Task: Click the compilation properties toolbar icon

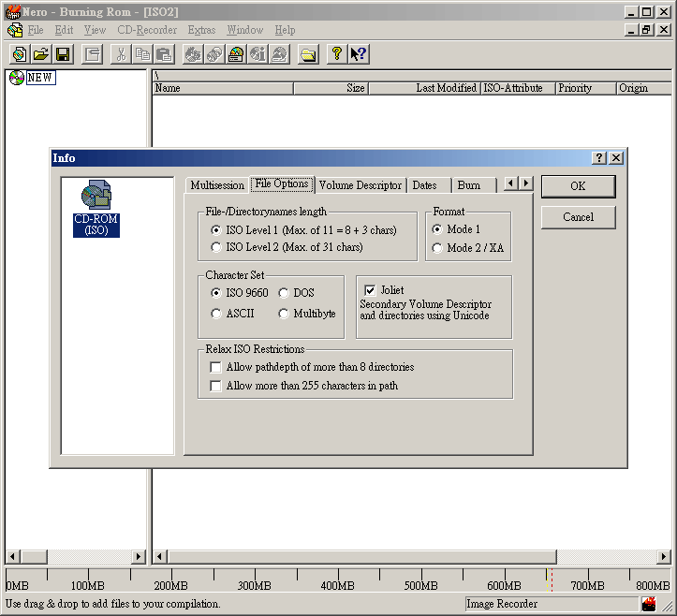Action: [x=93, y=54]
